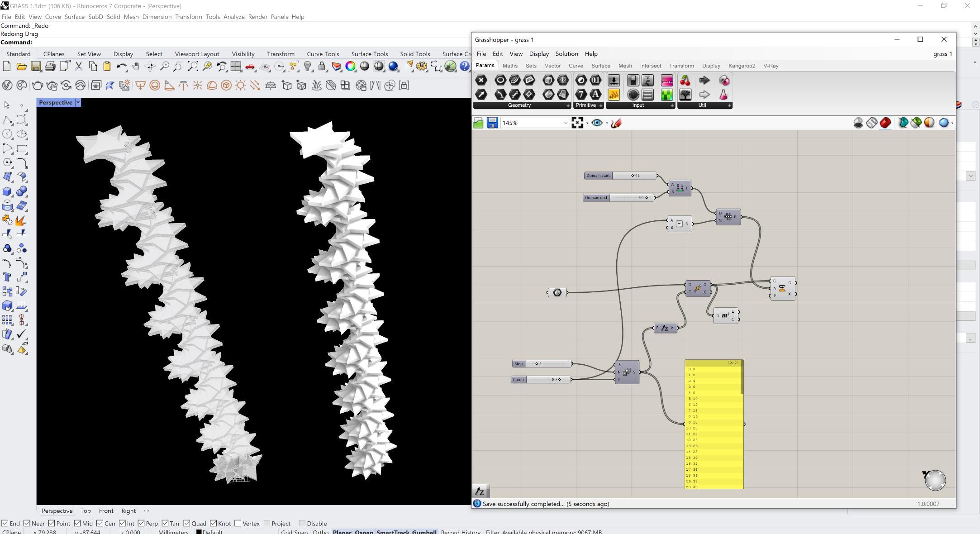Click the Zoom Extents canvas icon
980x534 pixels.
pyautogui.click(x=577, y=123)
